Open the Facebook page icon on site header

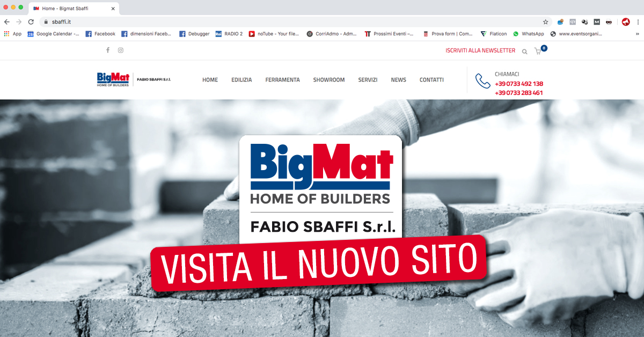coord(107,50)
